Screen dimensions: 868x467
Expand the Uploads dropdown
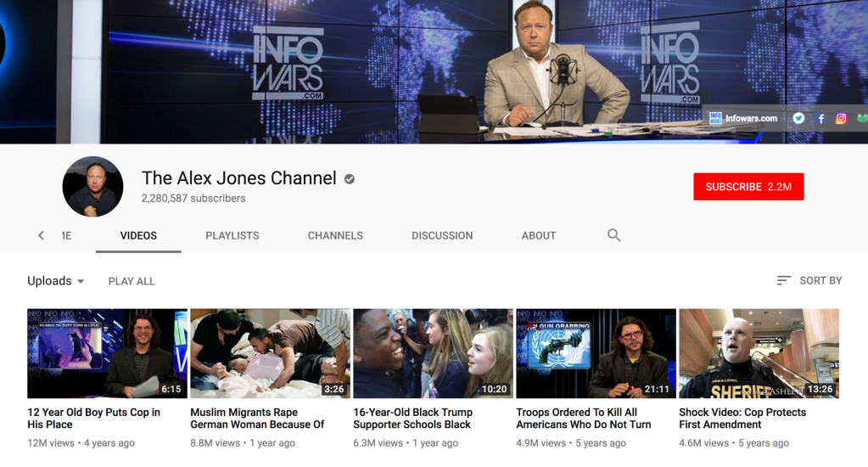click(56, 281)
